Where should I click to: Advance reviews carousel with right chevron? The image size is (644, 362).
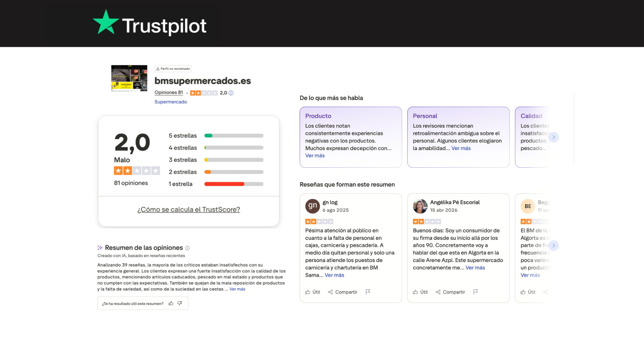click(554, 246)
